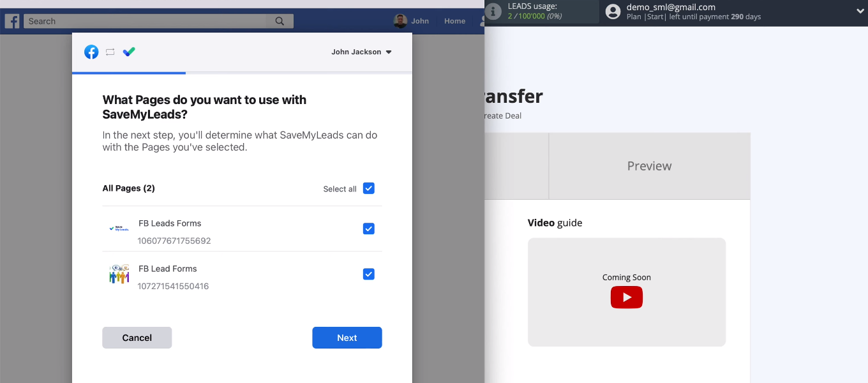Switch to the Preview tab
The image size is (868, 383).
649,166
